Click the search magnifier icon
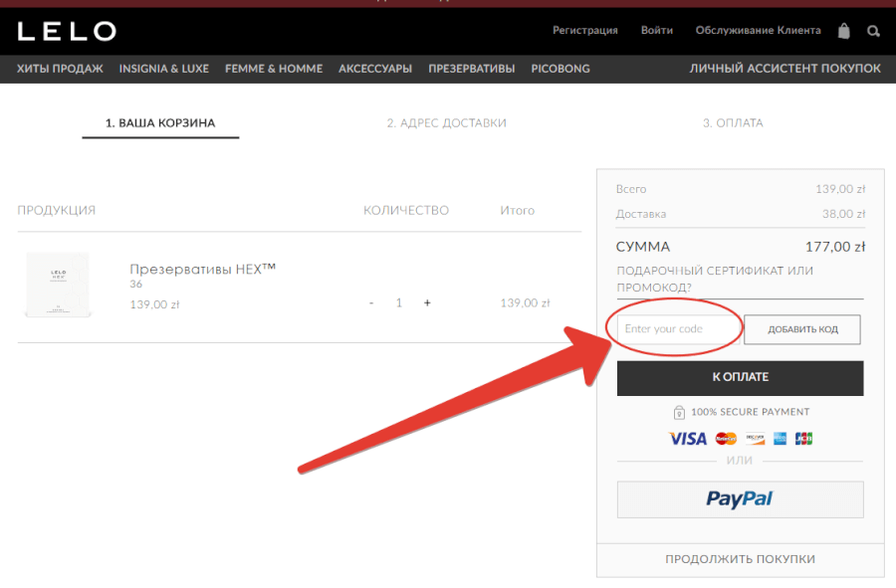Viewport: 896px width, 588px height. tap(873, 31)
